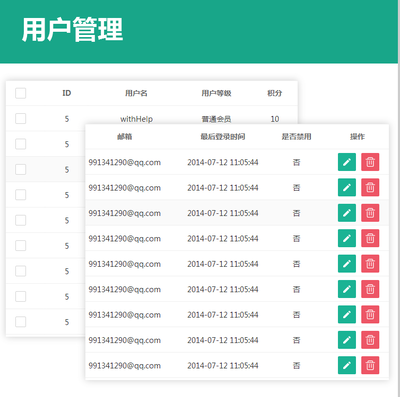Click the 积分 column header
This screenshot has width=400, height=397.
(275, 93)
